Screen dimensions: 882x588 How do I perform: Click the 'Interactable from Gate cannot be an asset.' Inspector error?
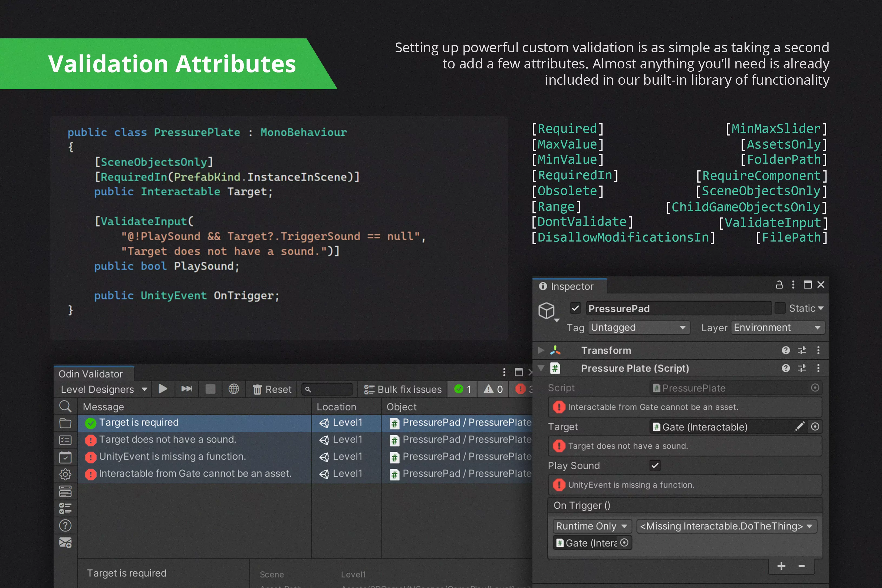point(685,407)
